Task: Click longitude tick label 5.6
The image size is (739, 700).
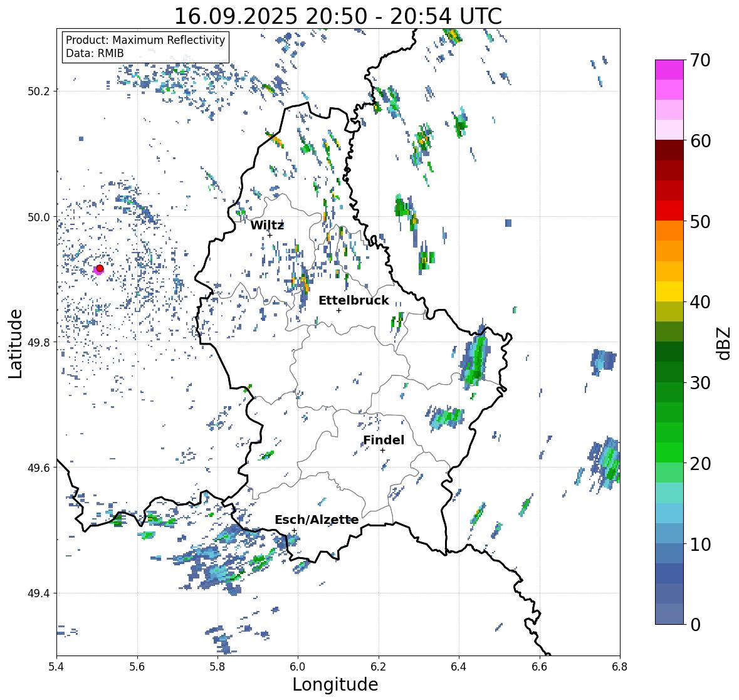Action: [137, 666]
